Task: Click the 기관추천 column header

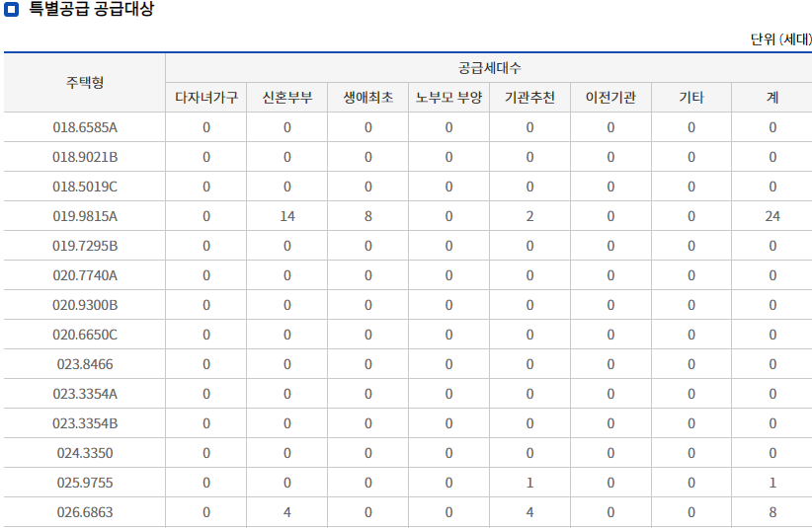Action: click(x=529, y=98)
